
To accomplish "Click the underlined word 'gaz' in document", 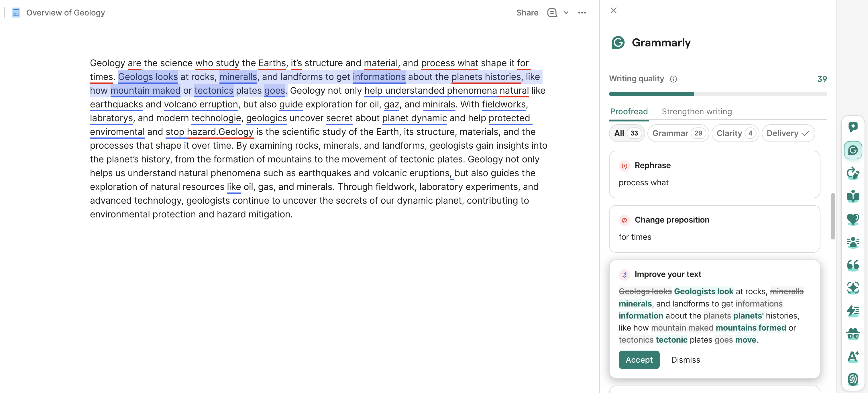I will (x=392, y=105).
